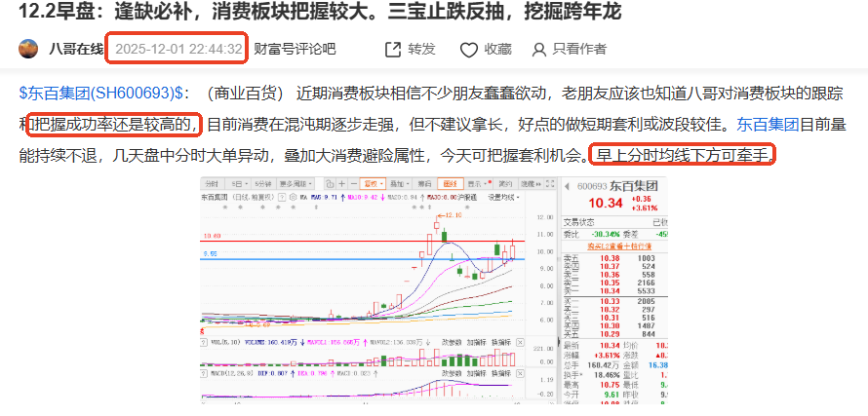Click the 叠加 toolbar button

[x=398, y=184]
